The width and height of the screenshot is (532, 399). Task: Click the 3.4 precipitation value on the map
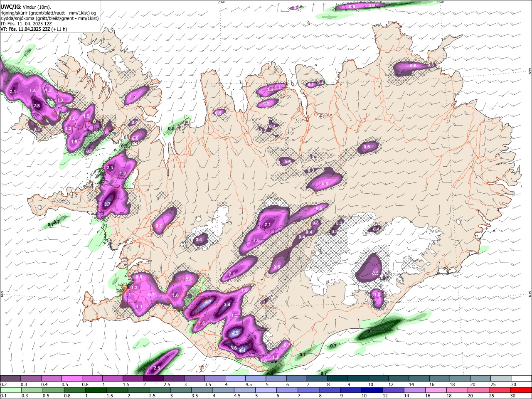point(227,305)
